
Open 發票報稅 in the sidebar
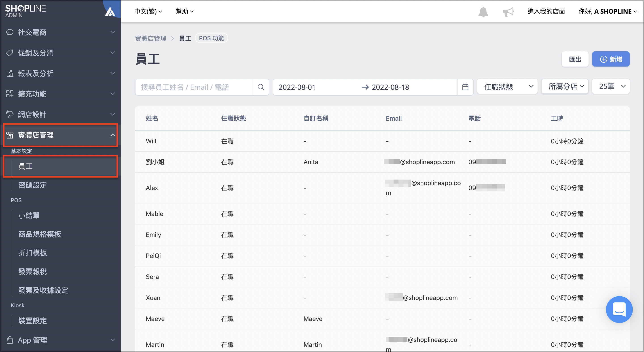tap(32, 271)
